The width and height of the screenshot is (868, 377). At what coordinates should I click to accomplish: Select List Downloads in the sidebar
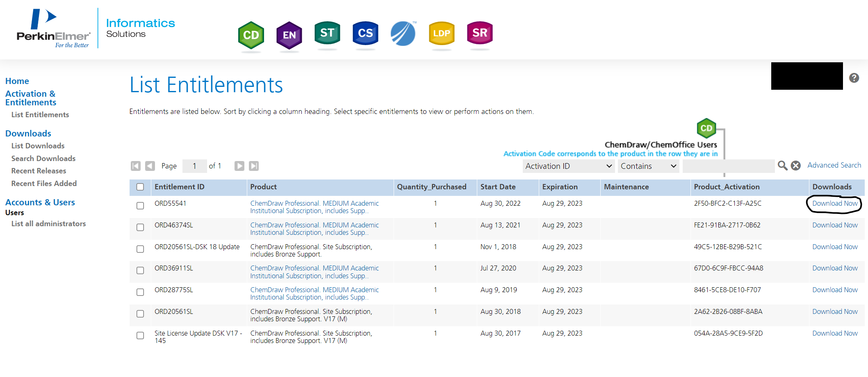[x=38, y=146]
